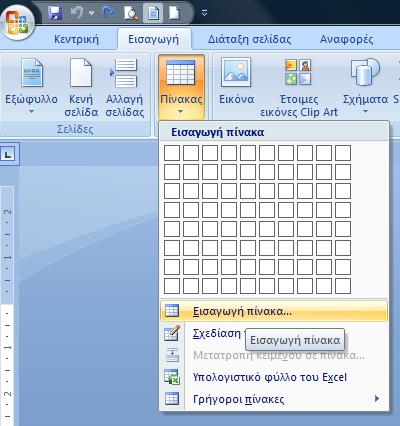Redo the last action
The width and height of the screenshot is (400, 426).
coord(108,13)
